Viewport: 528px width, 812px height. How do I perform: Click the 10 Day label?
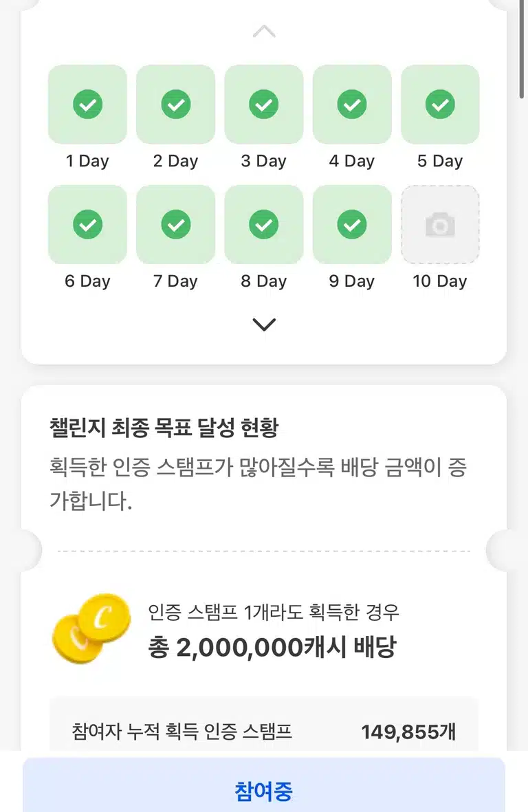click(x=440, y=281)
